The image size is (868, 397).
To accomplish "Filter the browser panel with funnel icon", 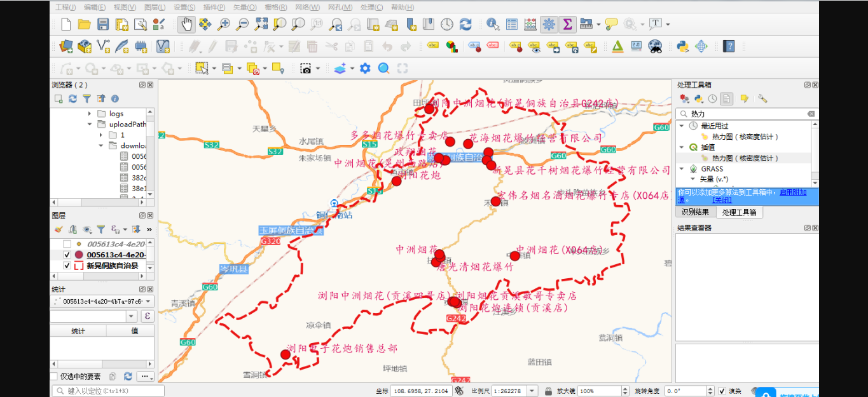I will click(87, 98).
